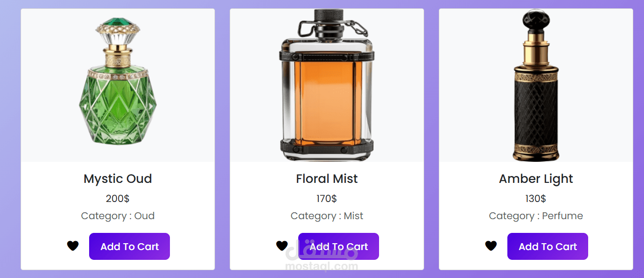Open the Floral Mist product name

(x=327, y=179)
